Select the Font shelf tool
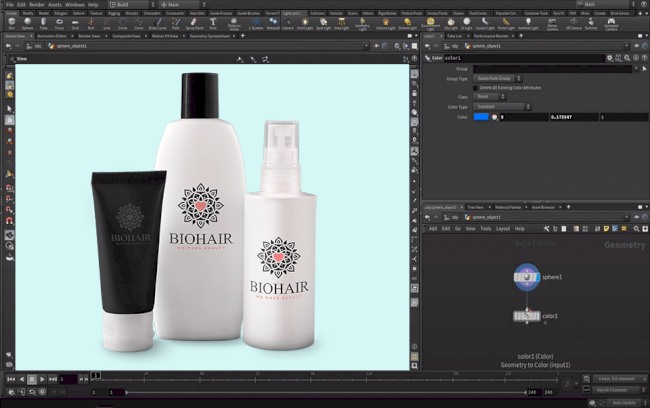The height and width of the screenshot is (408, 650). (x=213, y=24)
